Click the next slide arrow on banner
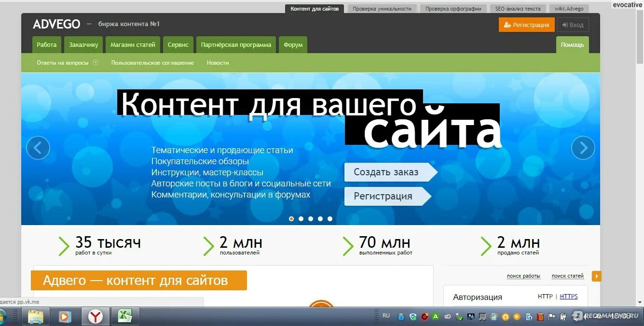The image size is (644, 326). pyautogui.click(x=583, y=148)
